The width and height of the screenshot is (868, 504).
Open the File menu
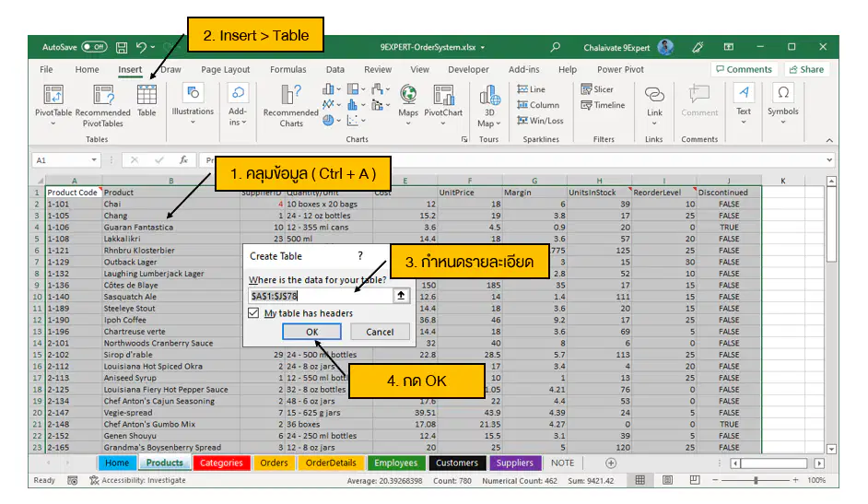click(x=46, y=69)
